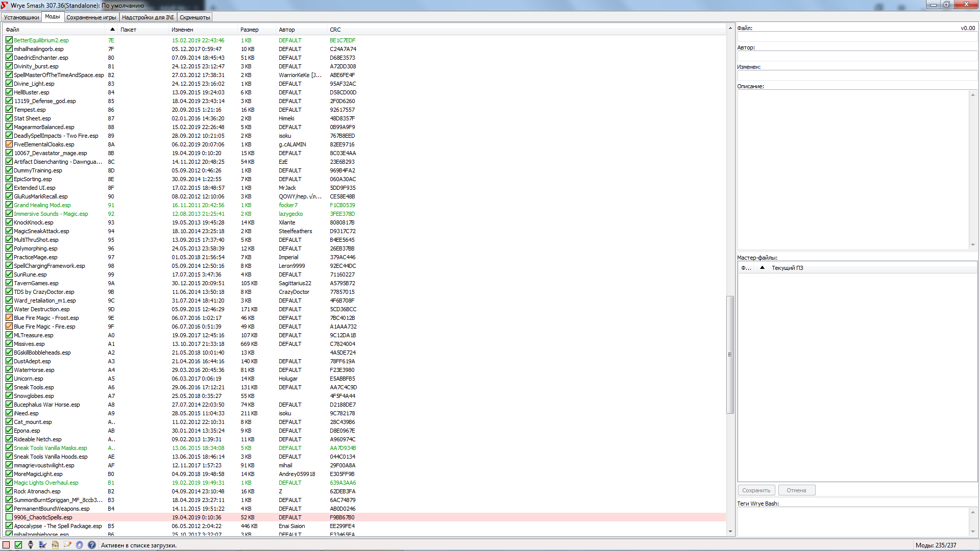This screenshot has height=551, width=980.
Task: Enable the 9906_ChaoticSpells.esp checkbox
Action: [x=9, y=517]
